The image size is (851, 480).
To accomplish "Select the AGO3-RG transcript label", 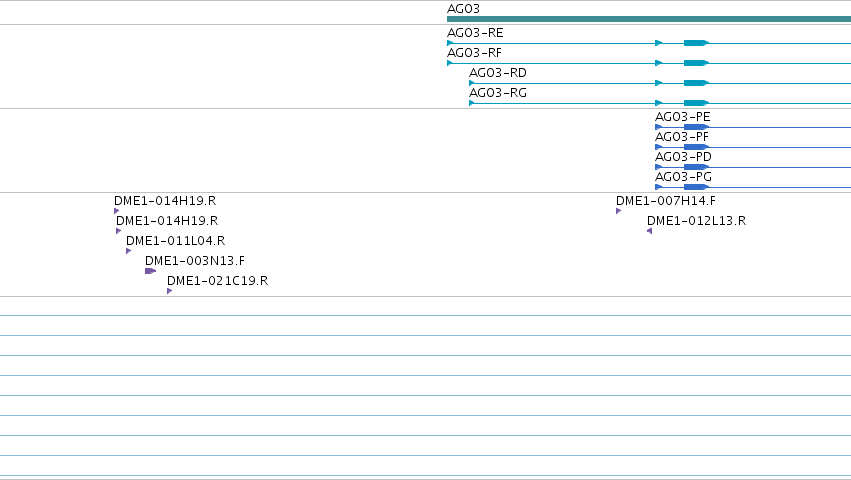I will (x=498, y=93).
